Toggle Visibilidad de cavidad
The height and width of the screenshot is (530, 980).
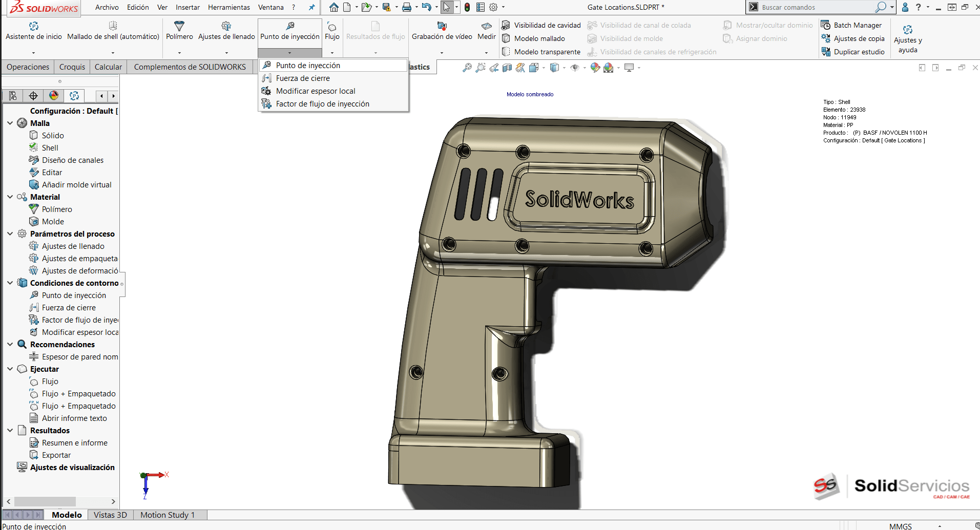pyautogui.click(x=541, y=25)
